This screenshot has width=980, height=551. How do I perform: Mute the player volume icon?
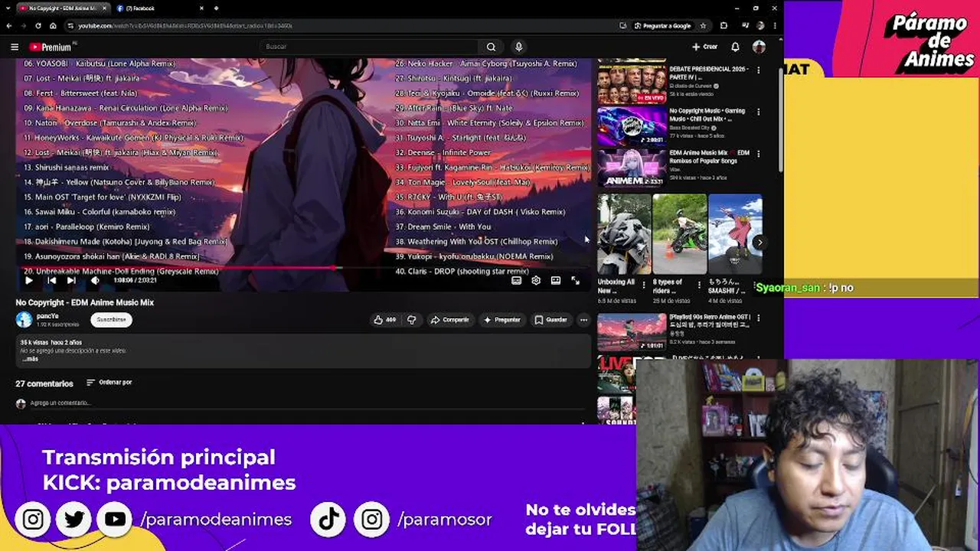tap(95, 280)
